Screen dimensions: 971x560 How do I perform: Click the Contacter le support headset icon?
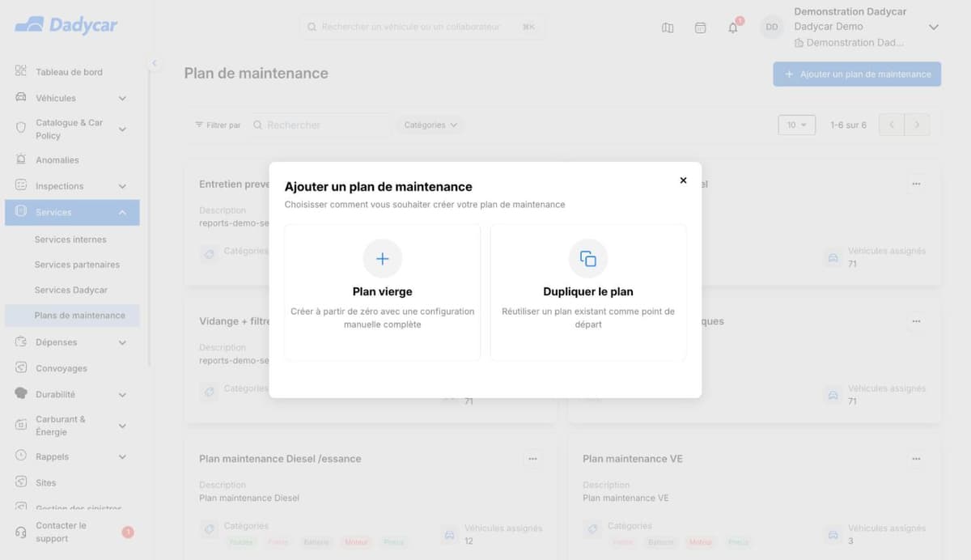pyautogui.click(x=21, y=532)
